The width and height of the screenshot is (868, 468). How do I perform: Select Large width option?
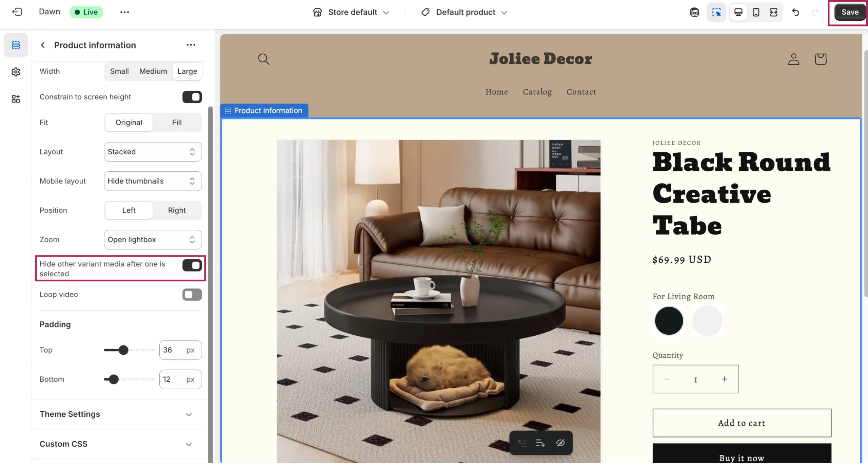click(x=187, y=71)
